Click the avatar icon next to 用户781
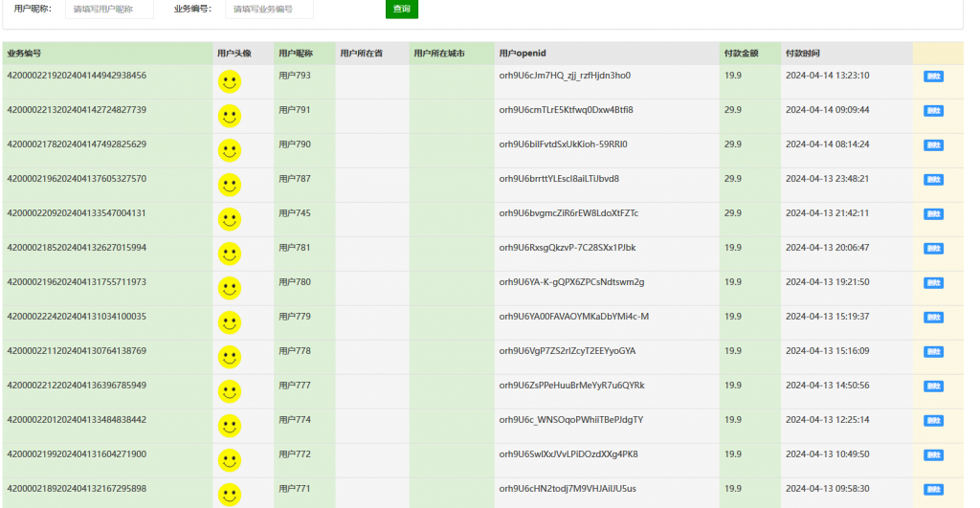The width and height of the screenshot is (980, 508). 230,254
